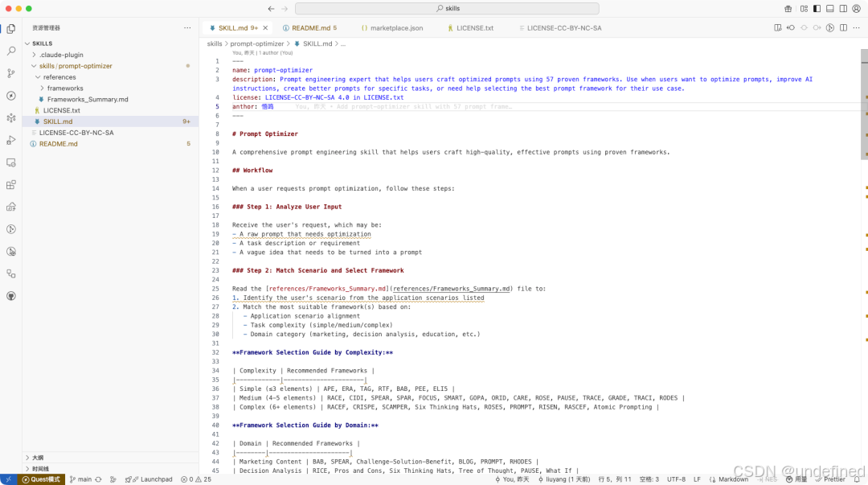Open the customize layout control
The height and width of the screenshot is (485, 868).
tap(804, 8)
